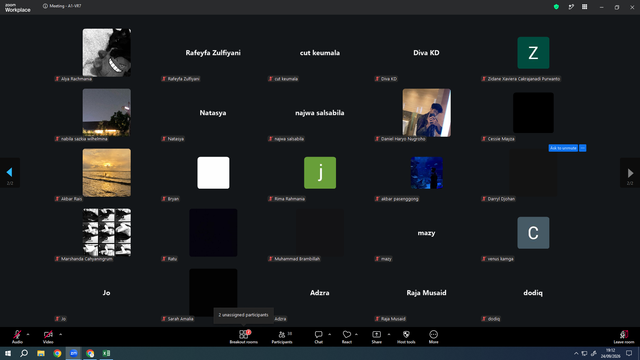Viewport: 640px width, 360px height.
Task: Open the Participants list
Action: (x=282, y=337)
